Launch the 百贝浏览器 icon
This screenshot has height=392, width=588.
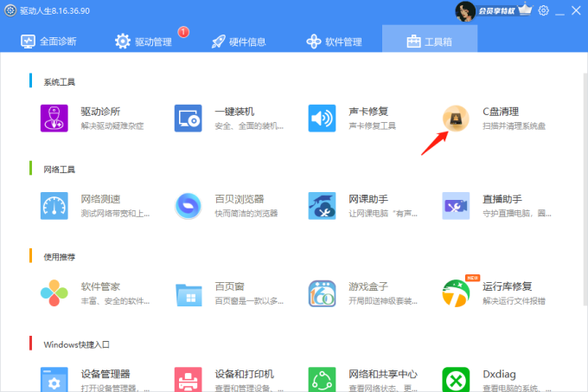coord(188,206)
